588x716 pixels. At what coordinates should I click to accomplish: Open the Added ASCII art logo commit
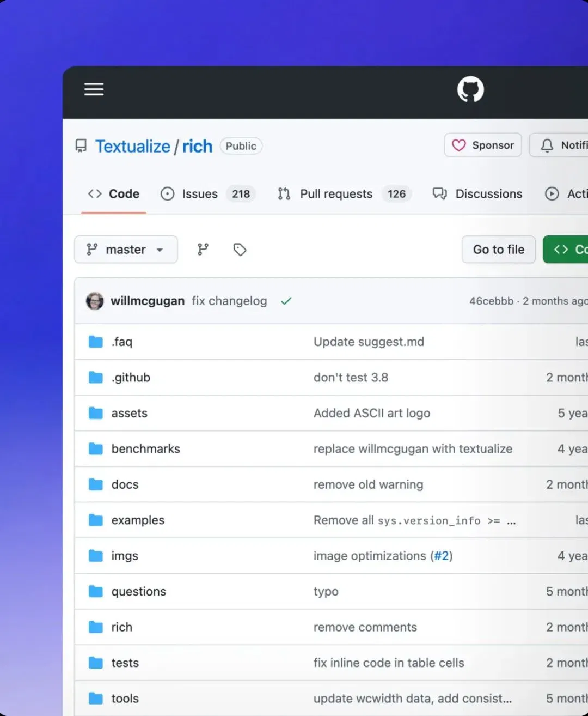pyautogui.click(x=372, y=413)
